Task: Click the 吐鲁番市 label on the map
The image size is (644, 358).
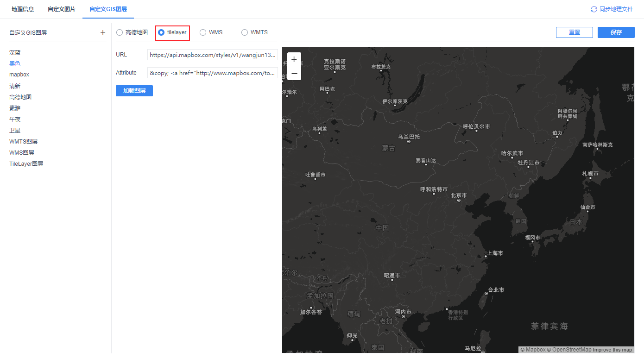Action: 316,175
